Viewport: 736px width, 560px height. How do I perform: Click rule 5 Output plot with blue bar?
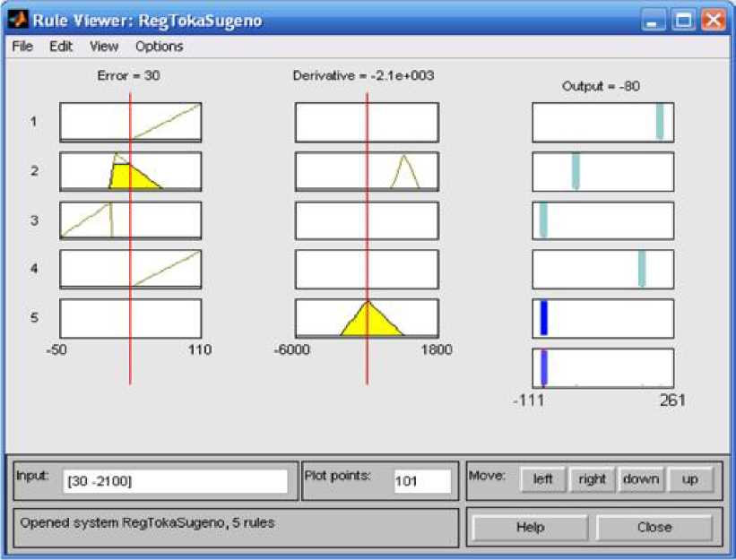(603, 318)
